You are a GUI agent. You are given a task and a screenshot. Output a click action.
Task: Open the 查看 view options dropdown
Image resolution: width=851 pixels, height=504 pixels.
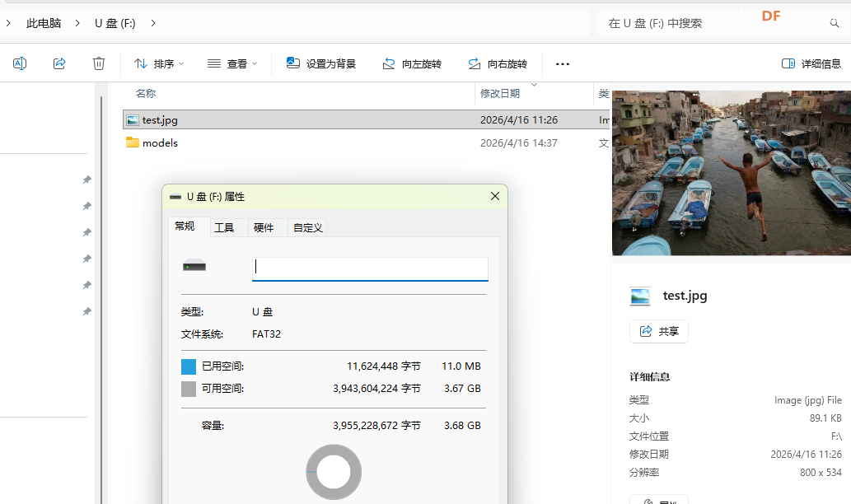click(233, 63)
